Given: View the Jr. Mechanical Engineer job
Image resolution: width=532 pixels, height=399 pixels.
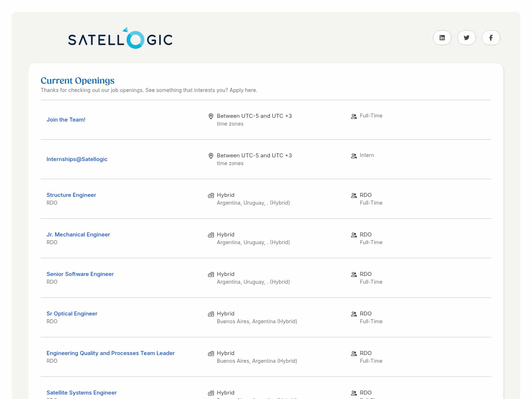Looking at the screenshot, I should click(78, 235).
